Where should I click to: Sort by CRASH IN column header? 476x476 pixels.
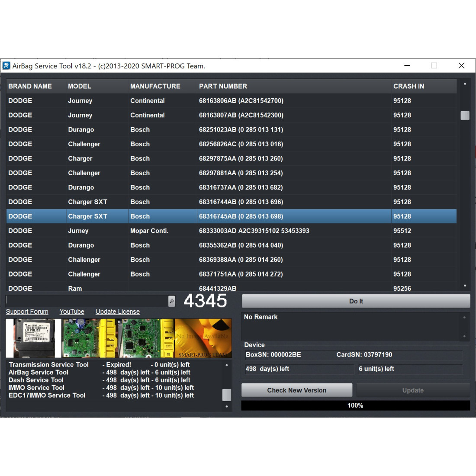coord(408,86)
